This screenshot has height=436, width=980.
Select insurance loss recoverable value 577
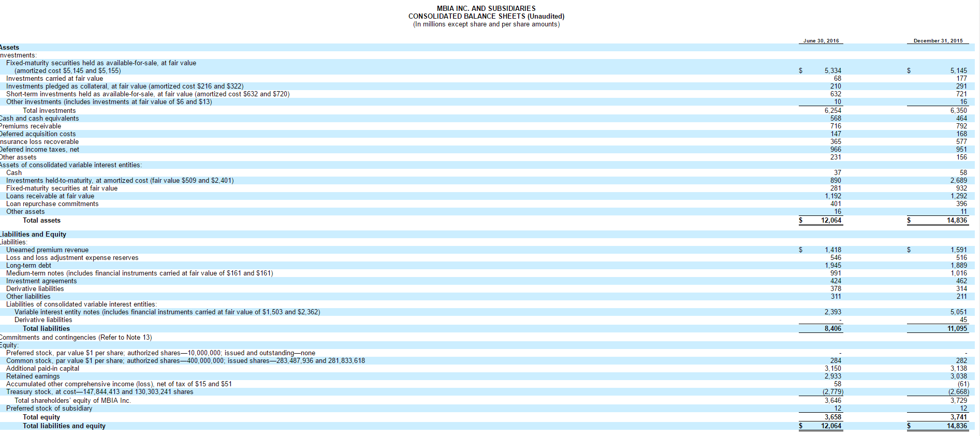click(x=961, y=141)
